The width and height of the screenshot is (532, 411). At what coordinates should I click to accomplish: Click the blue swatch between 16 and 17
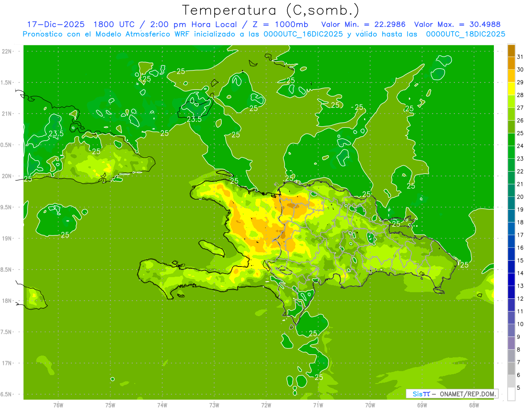pyautogui.click(x=511, y=241)
